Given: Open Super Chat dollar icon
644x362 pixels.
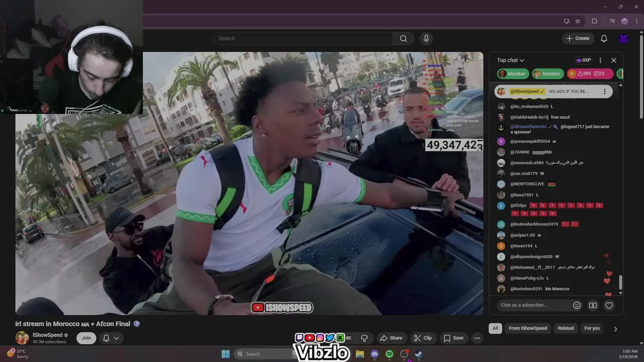Looking at the screenshot, I should pyautogui.click(x=593, y=305).
